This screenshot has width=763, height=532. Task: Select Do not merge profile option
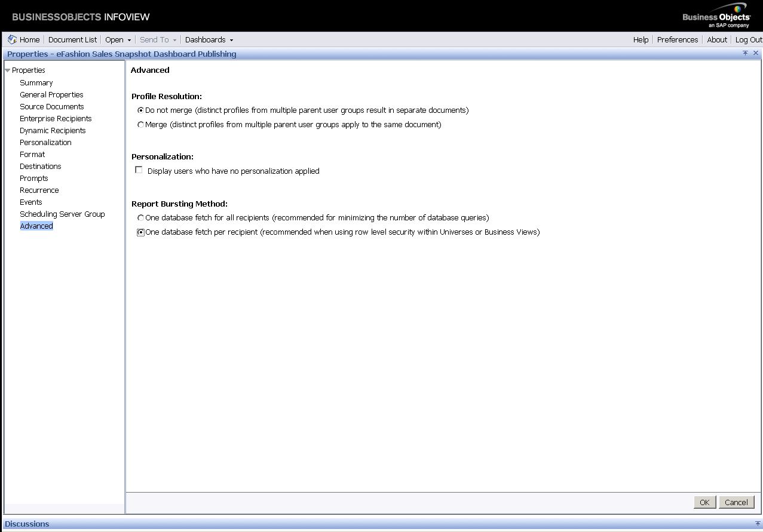tap(140, 110)
